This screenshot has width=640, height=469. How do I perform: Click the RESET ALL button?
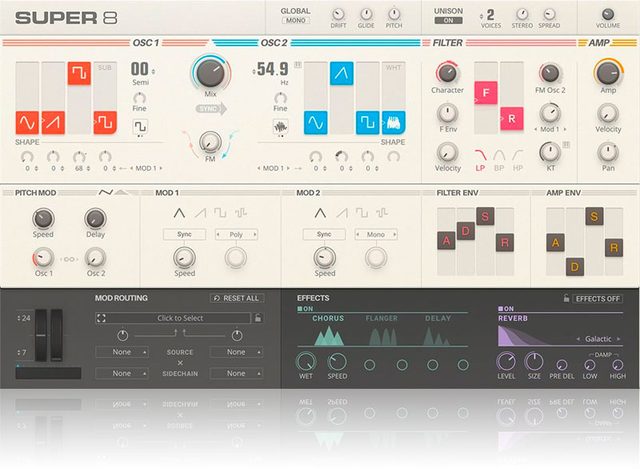pos(237,298)
